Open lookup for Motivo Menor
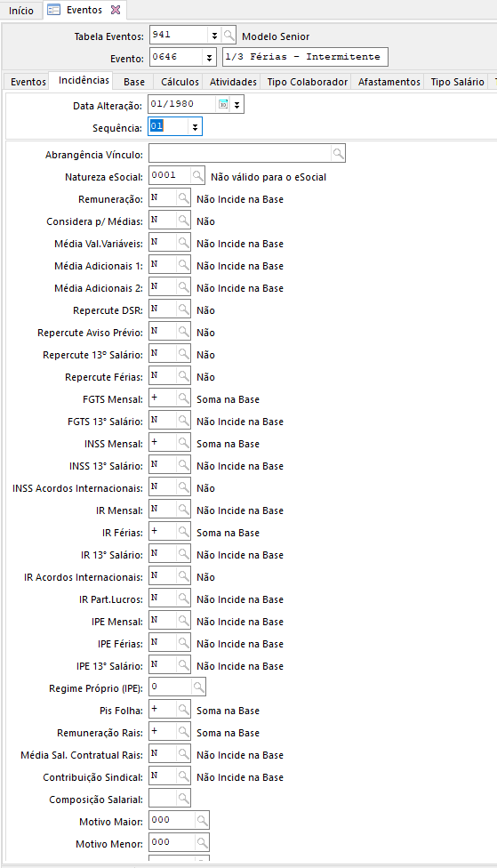 [202, 843]
